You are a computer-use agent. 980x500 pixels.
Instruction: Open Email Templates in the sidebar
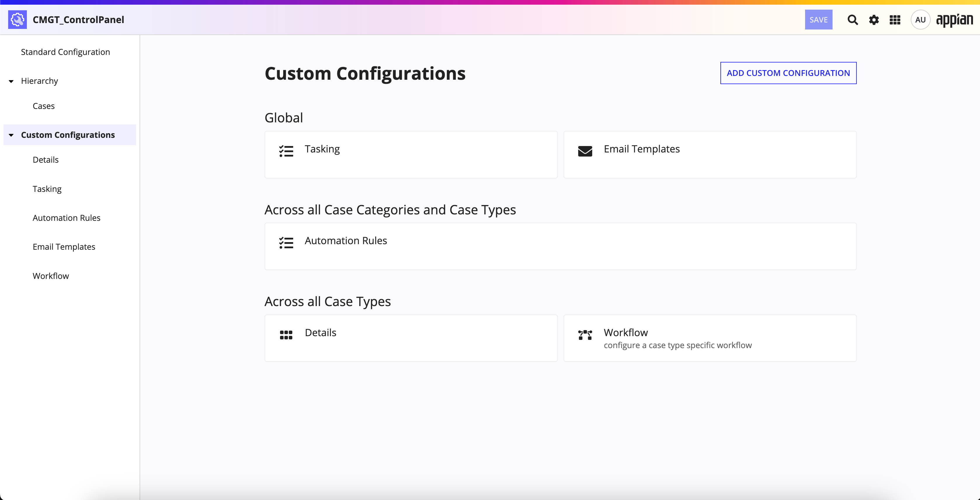(64, 246)
